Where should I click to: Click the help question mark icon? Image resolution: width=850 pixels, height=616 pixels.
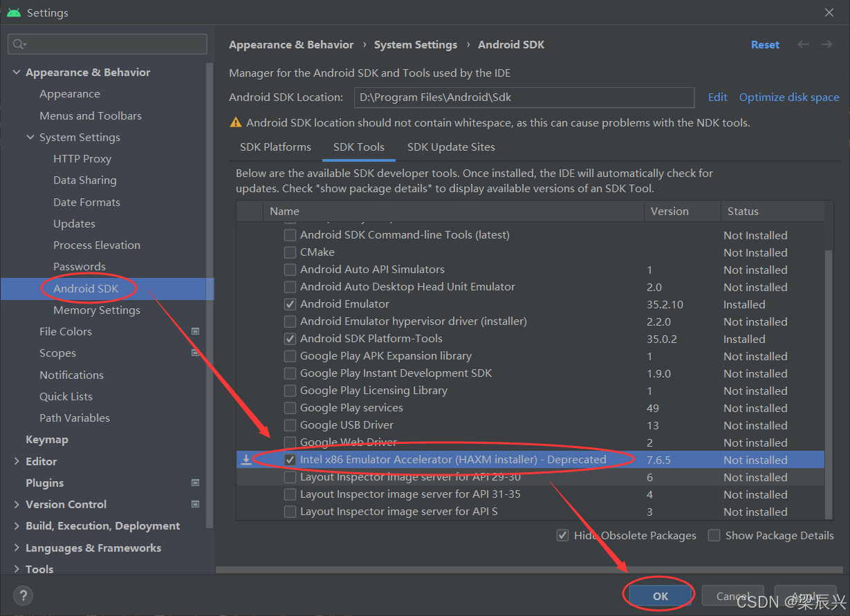(23, 595)
